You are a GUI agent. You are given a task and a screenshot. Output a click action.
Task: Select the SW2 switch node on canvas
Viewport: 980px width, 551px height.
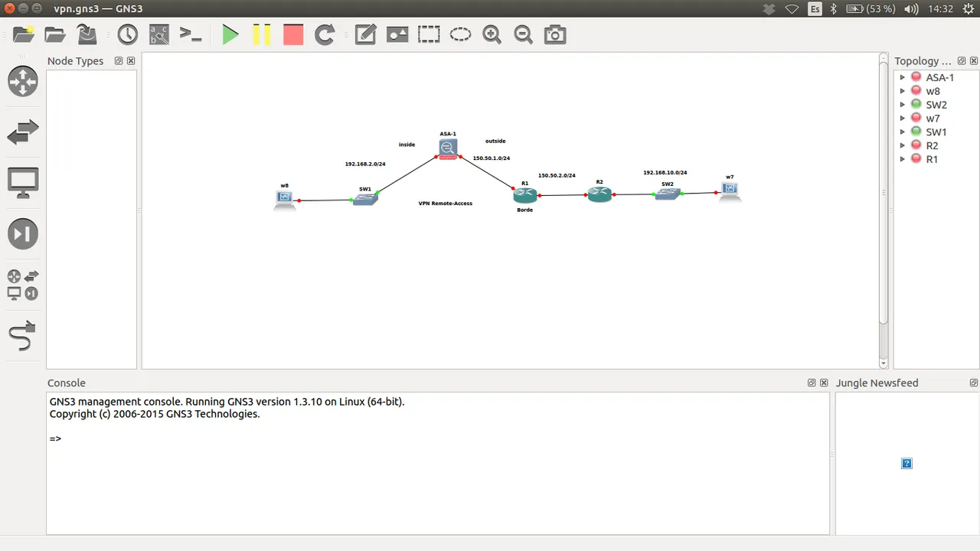tap(668, 194)
